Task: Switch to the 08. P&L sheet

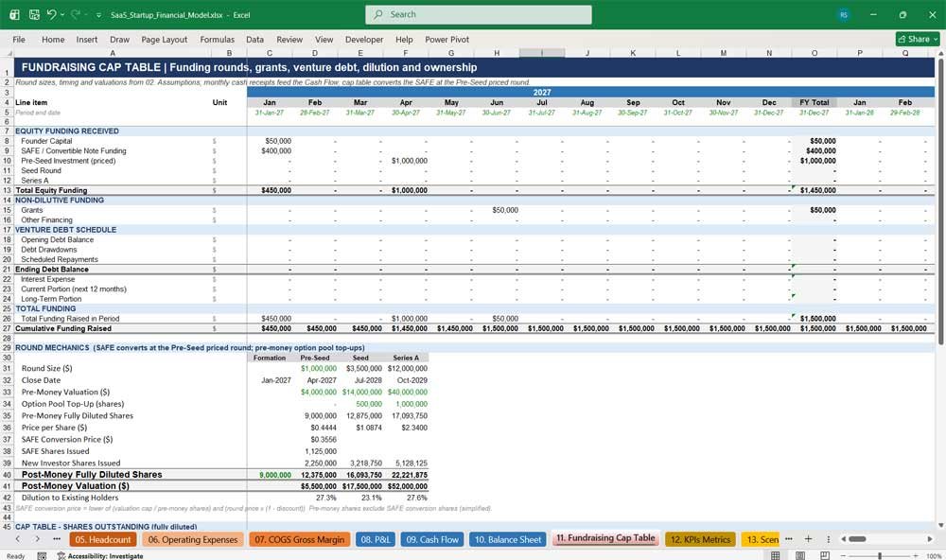Action: [x=376, y=539]
